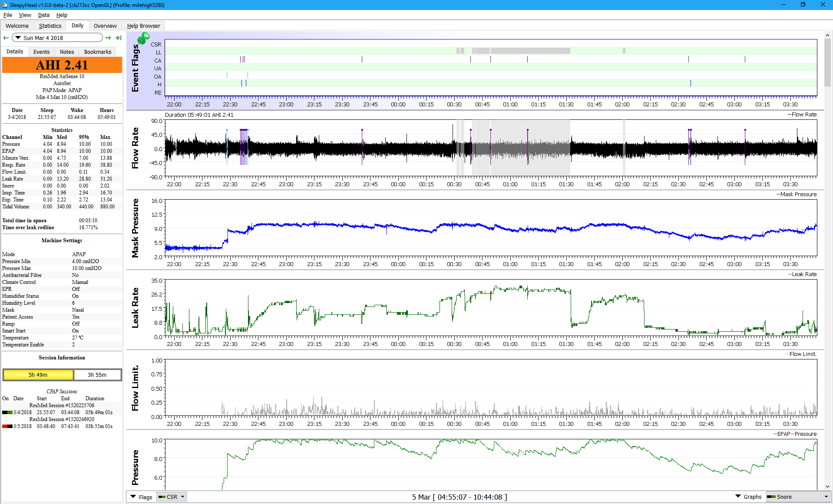833x504 pixels.
Task: Restore down the SleepyHead window
Action: coord(803,5)
